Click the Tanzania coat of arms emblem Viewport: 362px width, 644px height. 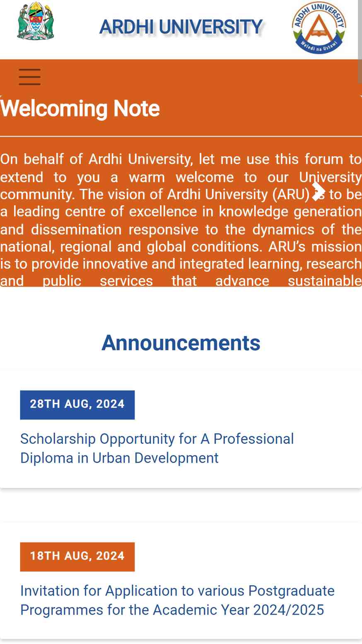[x=36, y=22]
